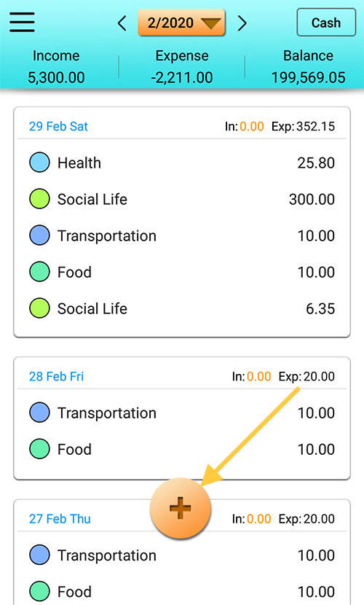Image resolution: width=364 pixels, height=605 pixels.
Task: Select Health category circle icon
Action: pos(39,162)
